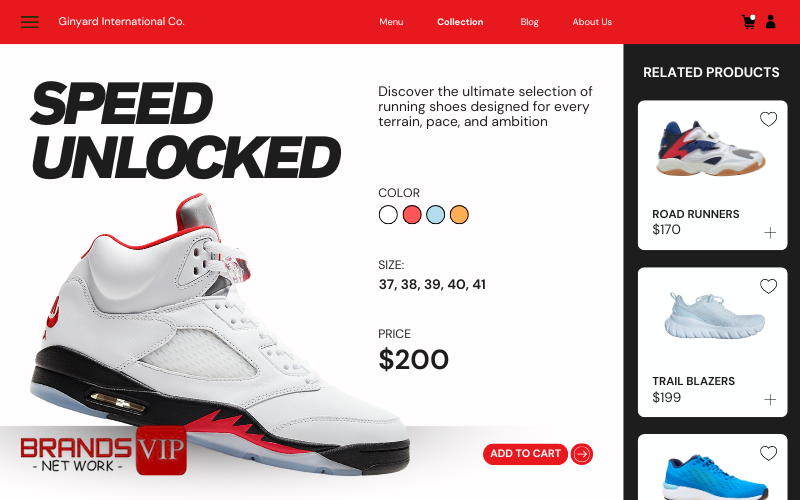Image resolution: width=800 pixels, height=500 pixels.
Task: Favorite Road Runners with heart icon
Action: (x=768, y=119)
